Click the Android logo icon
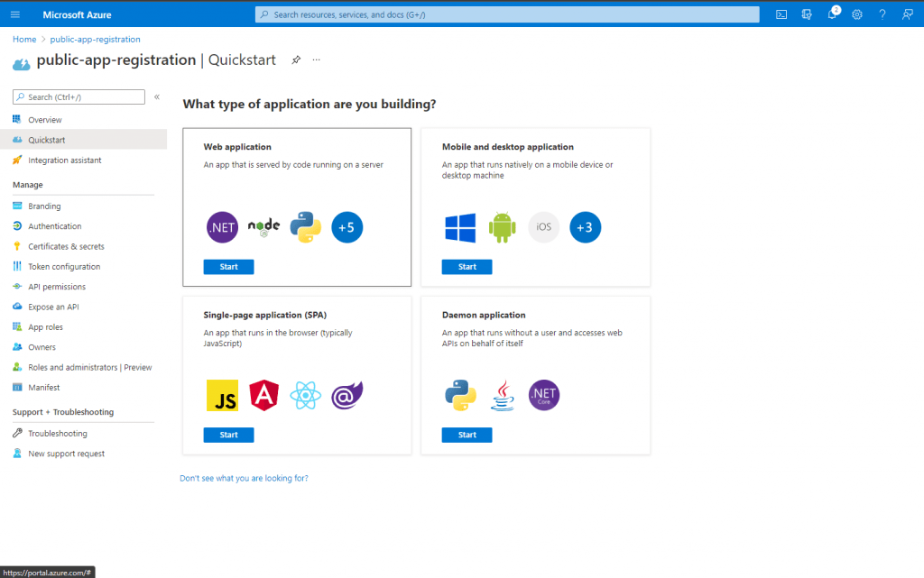The image size is (924, 578). [502, 227]
